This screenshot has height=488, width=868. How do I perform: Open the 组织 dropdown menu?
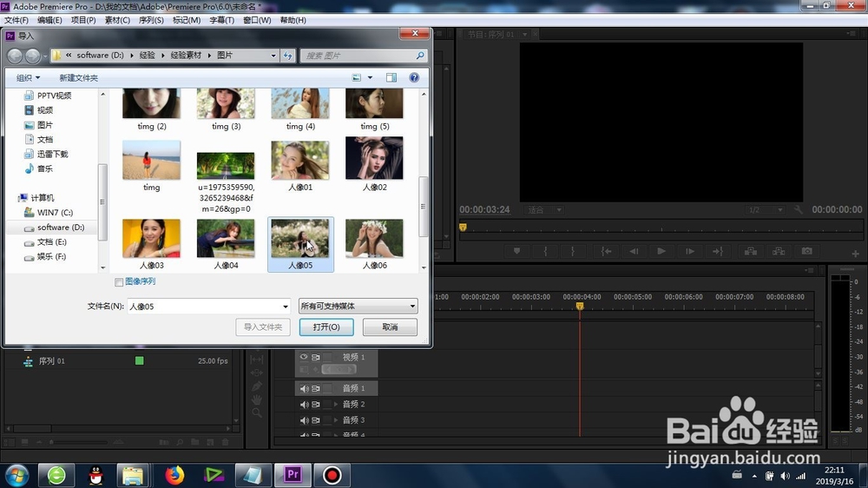29,77
